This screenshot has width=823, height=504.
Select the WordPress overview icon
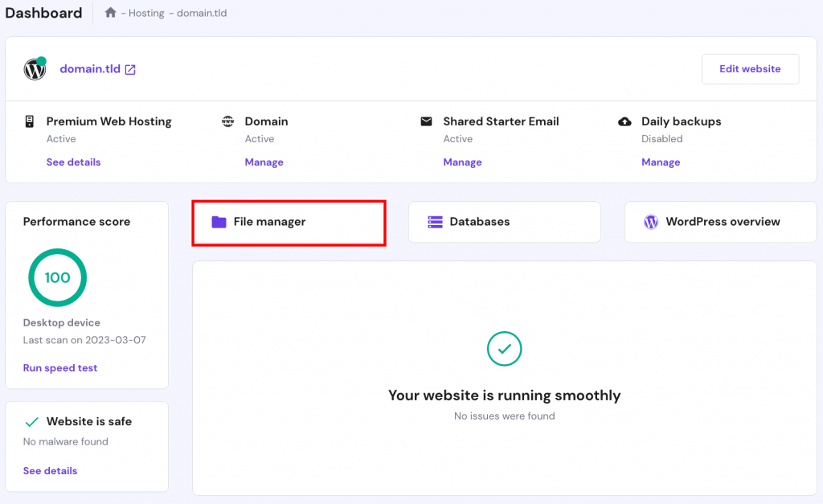point(650,222)
